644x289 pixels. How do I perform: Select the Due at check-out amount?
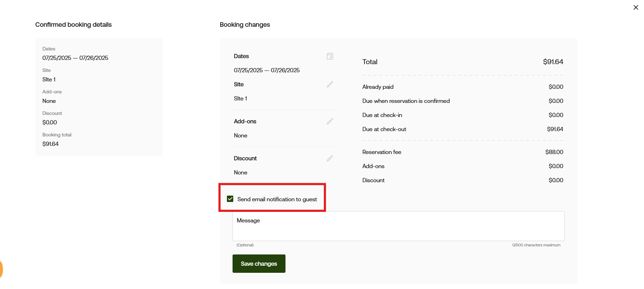[x=555, y=129]
